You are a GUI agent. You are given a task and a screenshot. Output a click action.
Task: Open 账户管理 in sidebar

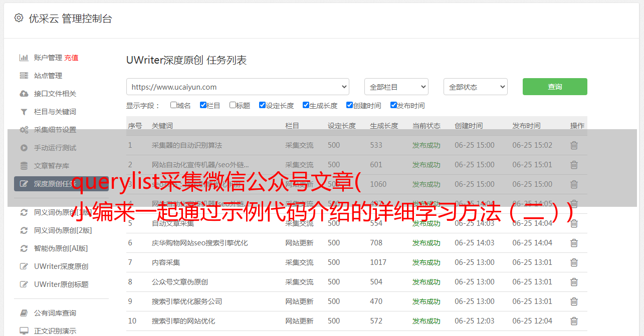[48, 58]
